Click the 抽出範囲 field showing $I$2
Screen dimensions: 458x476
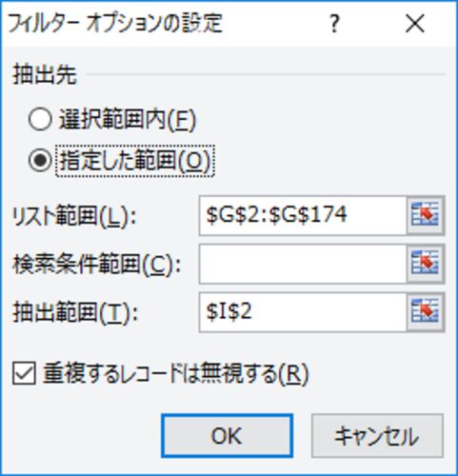[303, 312]
